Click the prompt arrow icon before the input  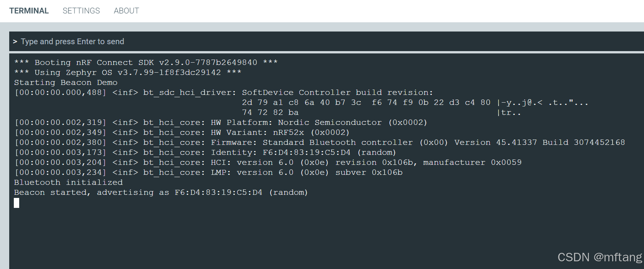tap(15, 42)
